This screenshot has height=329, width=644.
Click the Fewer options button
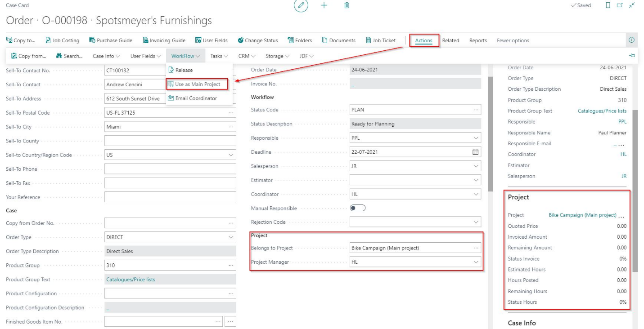pos(513,40)
